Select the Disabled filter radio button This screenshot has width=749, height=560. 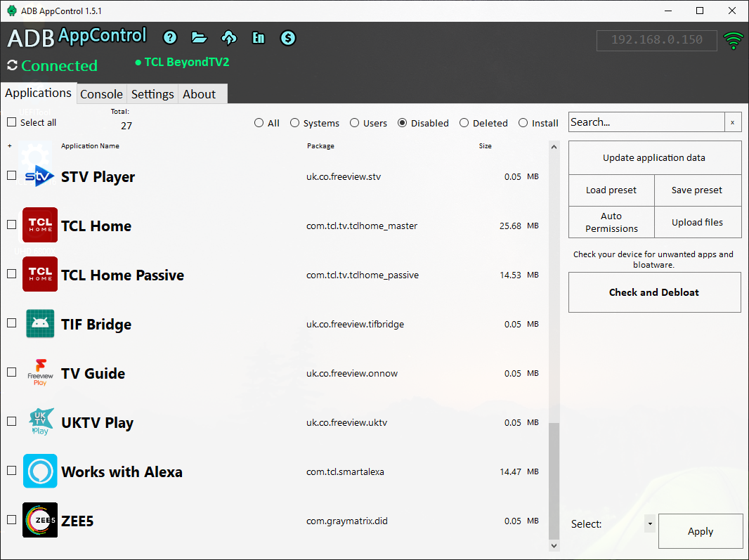pos(402,123)
